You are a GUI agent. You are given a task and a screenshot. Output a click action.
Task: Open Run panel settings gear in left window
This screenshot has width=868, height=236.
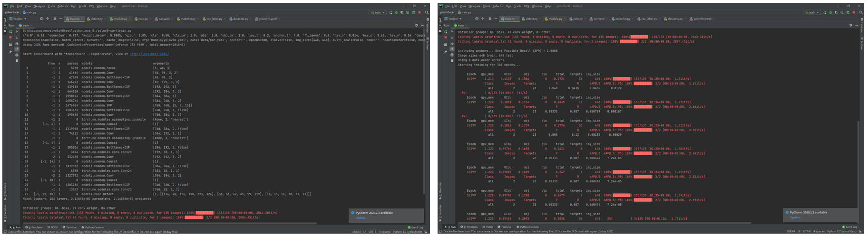[417, 25]
